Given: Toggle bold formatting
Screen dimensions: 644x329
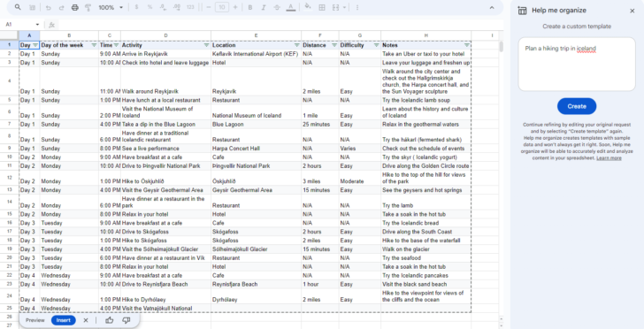Looking at the screenshot, I should tap(250, 7).
